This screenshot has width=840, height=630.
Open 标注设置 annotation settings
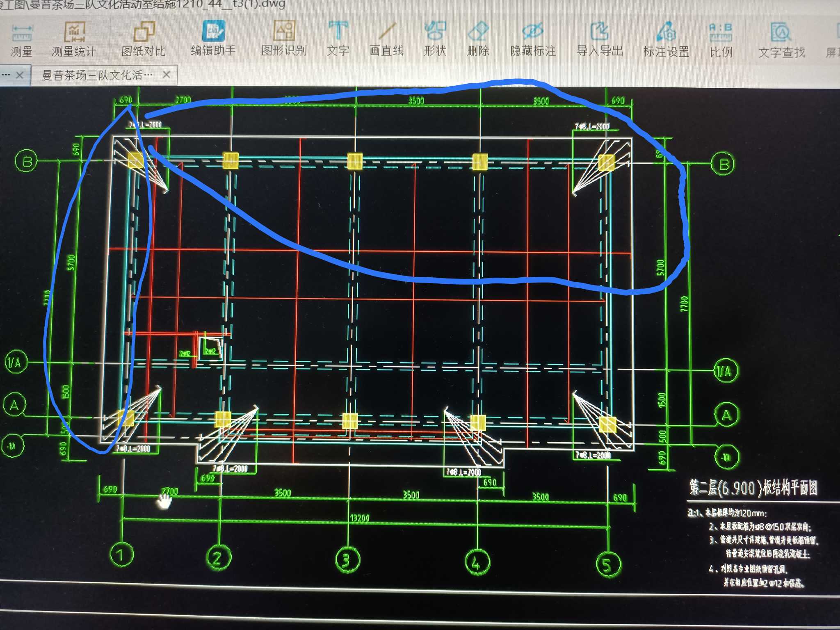[x=666, y=40]
